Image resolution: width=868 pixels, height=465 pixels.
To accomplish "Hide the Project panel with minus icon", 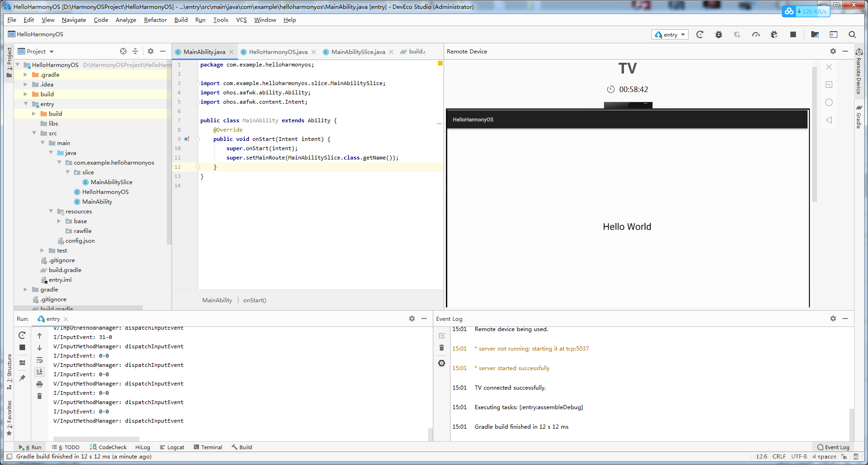I will point(163,51).
